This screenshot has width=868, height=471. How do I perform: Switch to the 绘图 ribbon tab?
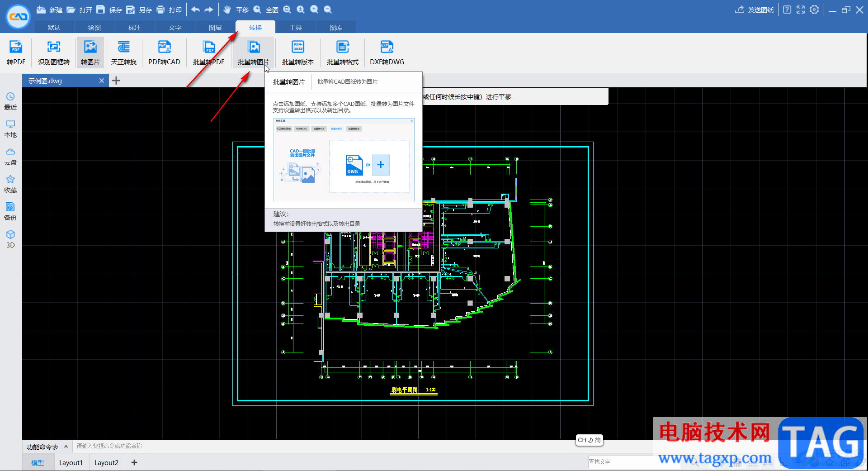[94, 27]
